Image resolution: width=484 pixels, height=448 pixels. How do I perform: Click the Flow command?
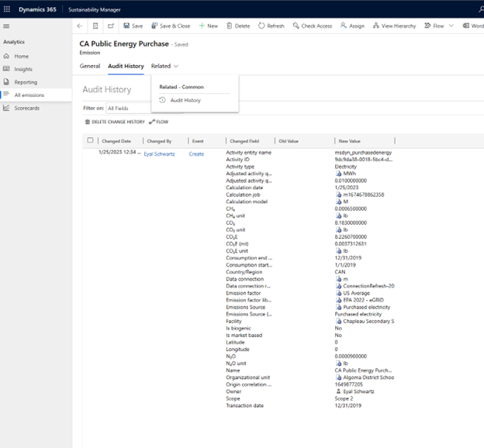(x=434, y=26)
